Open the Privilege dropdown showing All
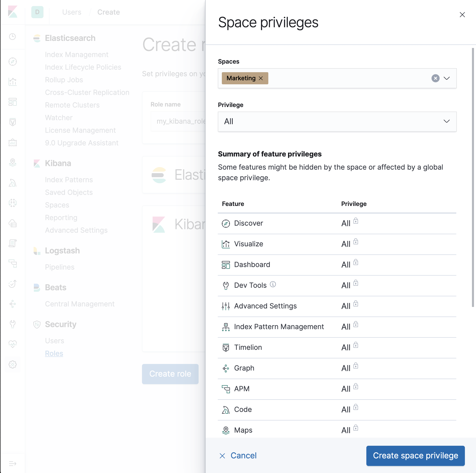 click(x=447, y=121)
